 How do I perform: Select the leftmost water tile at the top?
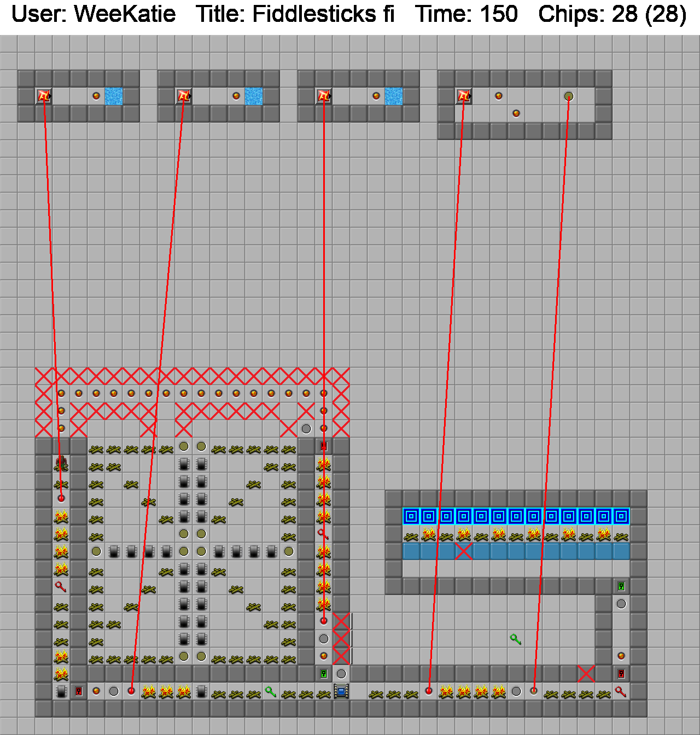tap(114, 96)
